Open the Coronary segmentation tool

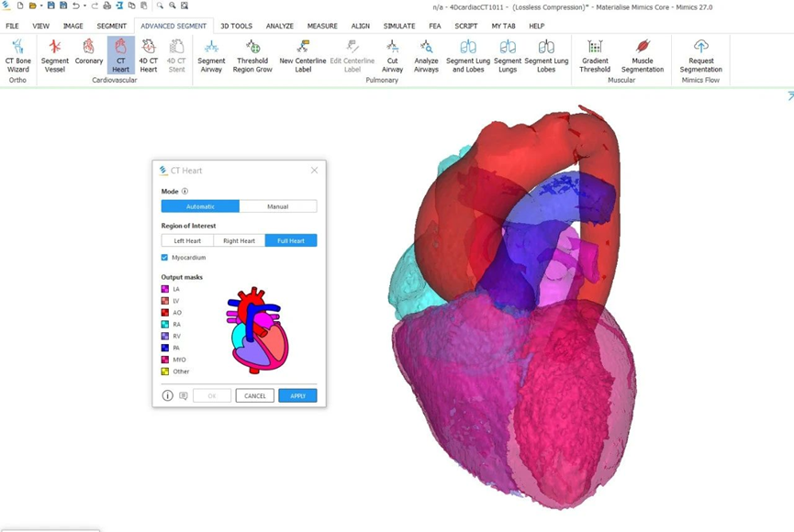[89, 51]
